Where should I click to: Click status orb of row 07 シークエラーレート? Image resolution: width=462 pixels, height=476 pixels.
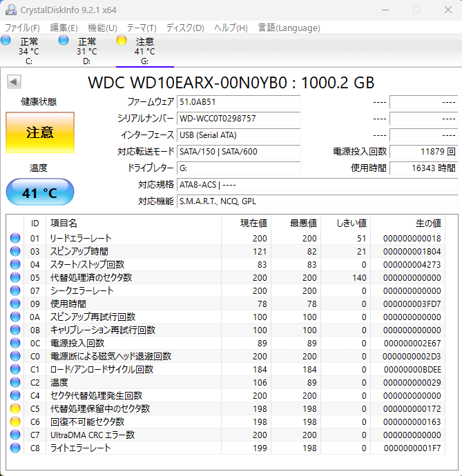coord(15,291)
